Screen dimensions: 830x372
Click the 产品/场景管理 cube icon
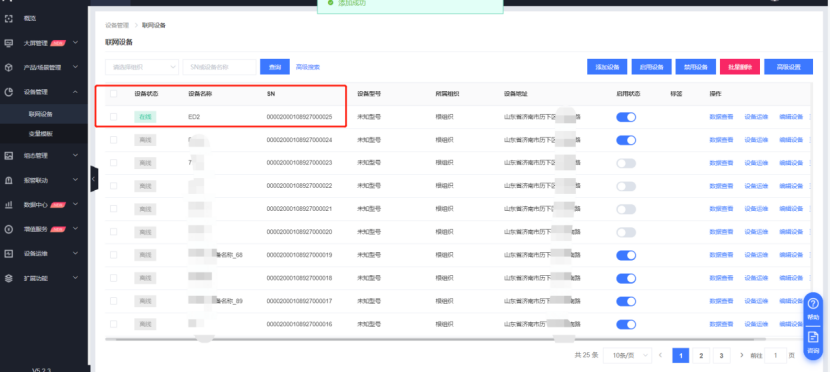pyautogui.click(x=8, y=67)
